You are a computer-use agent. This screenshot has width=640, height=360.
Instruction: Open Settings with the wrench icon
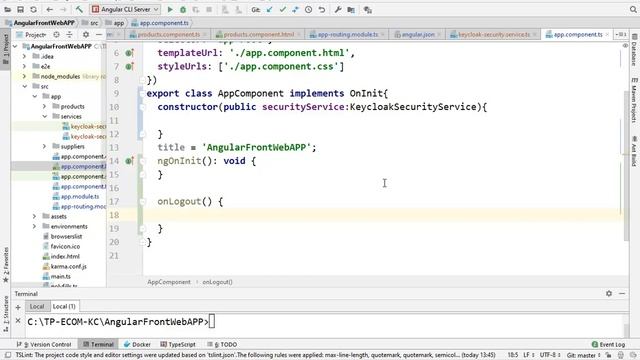tap(338, 9)
